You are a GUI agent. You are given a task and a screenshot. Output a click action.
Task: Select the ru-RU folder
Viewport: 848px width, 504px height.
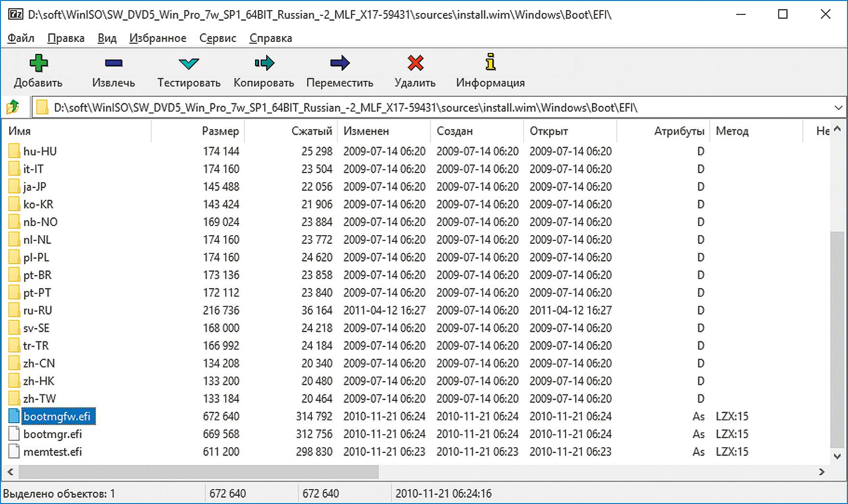38,310
